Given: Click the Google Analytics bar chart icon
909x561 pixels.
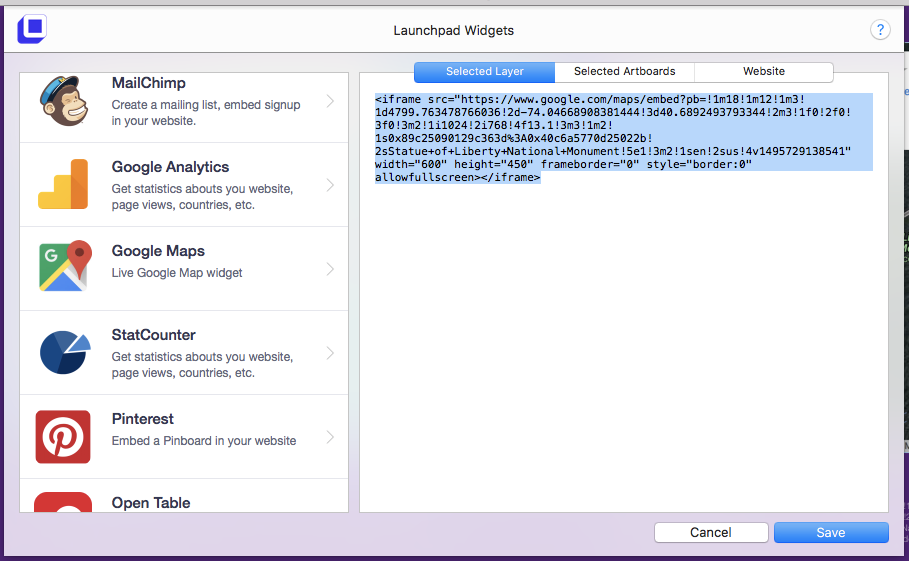Looking at the screenshot, I should pos(63,184).
